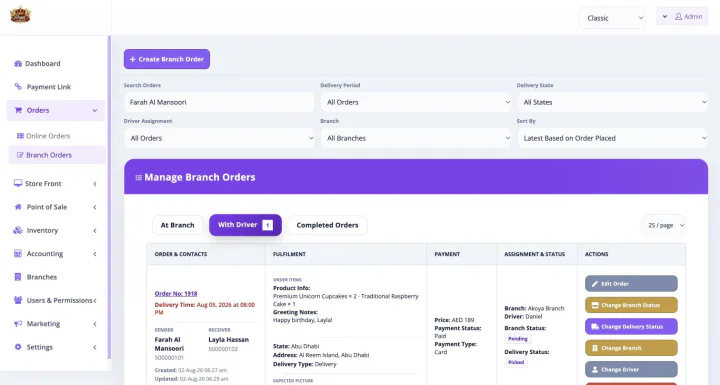Click the Change Branch button
The image size is (720, 385).
[631, 348]
